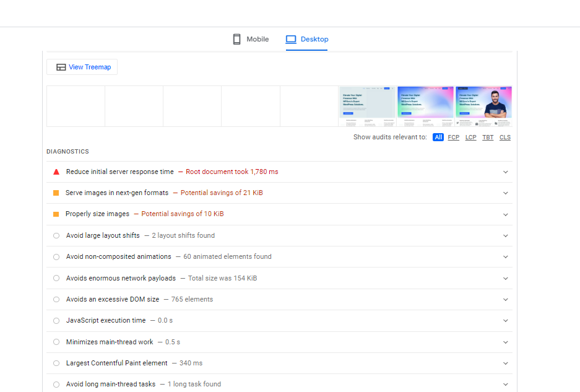Click gray circle beside JavaScript execution time

pyautogui.click(x=56, y=321)
